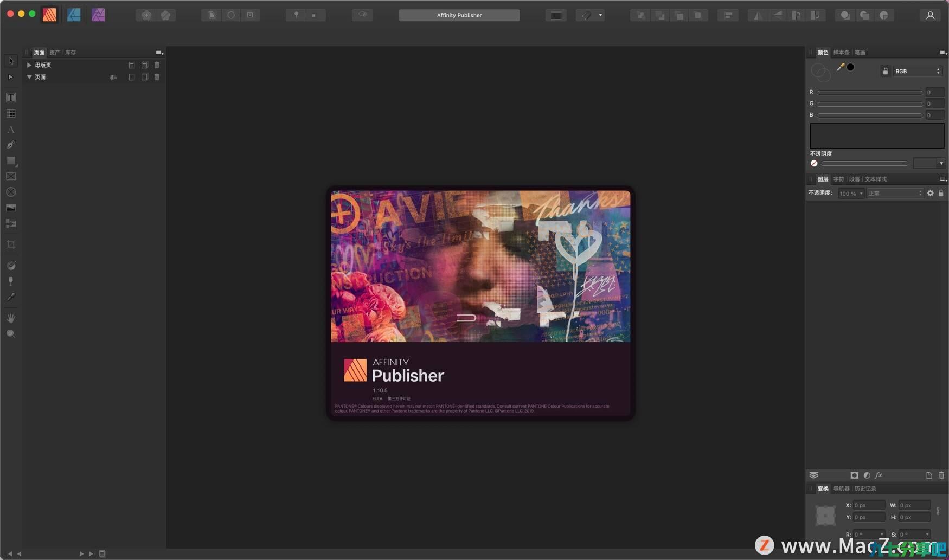The image size is (949, 560).
Task: Open the 第三方许可证 link
Action: (399, 398)
